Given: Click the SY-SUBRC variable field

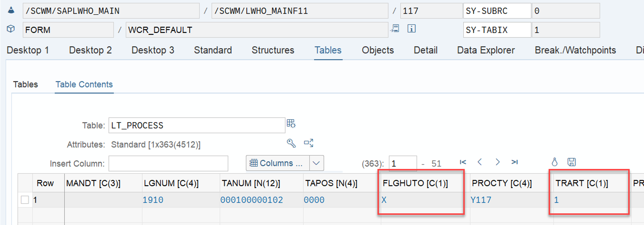Looking at the screenshot, I should (497, 11).
